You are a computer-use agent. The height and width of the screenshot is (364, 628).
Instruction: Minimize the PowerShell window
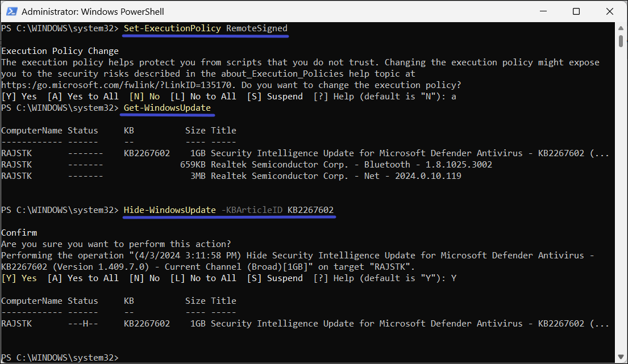tap(545, 11)
